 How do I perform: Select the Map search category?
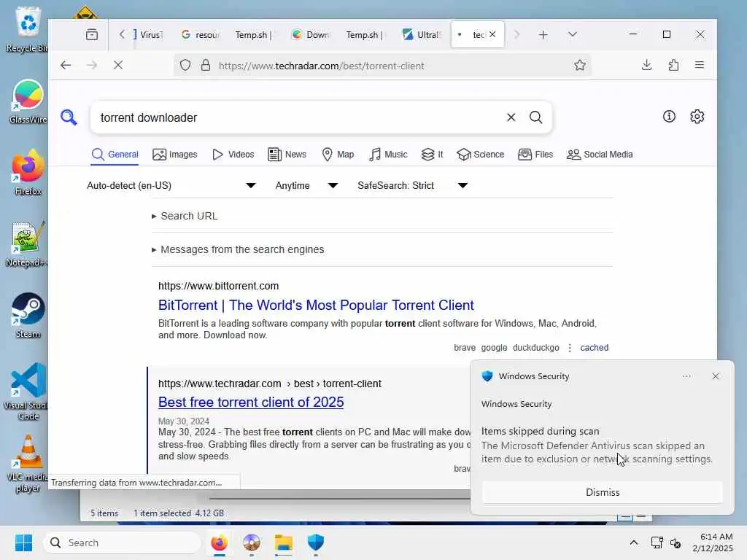(x=338, y=155)
